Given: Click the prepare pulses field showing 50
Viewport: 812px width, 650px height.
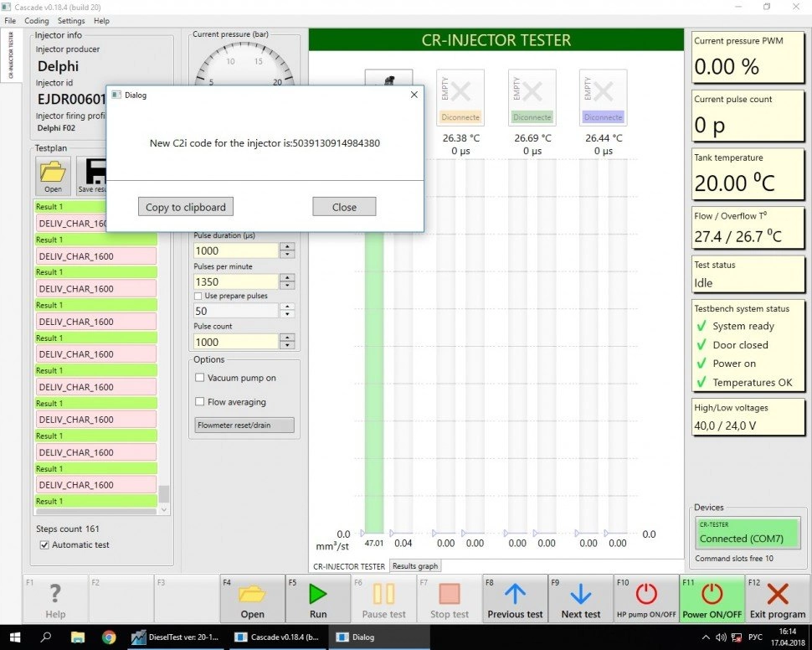Looking at the screenshot, I should click(235, 311).
